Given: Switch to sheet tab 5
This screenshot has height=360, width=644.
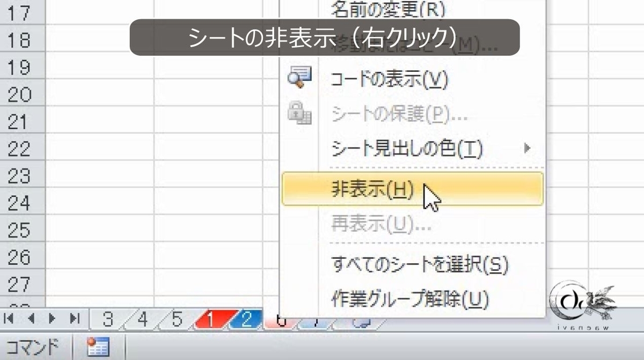Looking at the screenshot, I should click(x=177, y=318).
